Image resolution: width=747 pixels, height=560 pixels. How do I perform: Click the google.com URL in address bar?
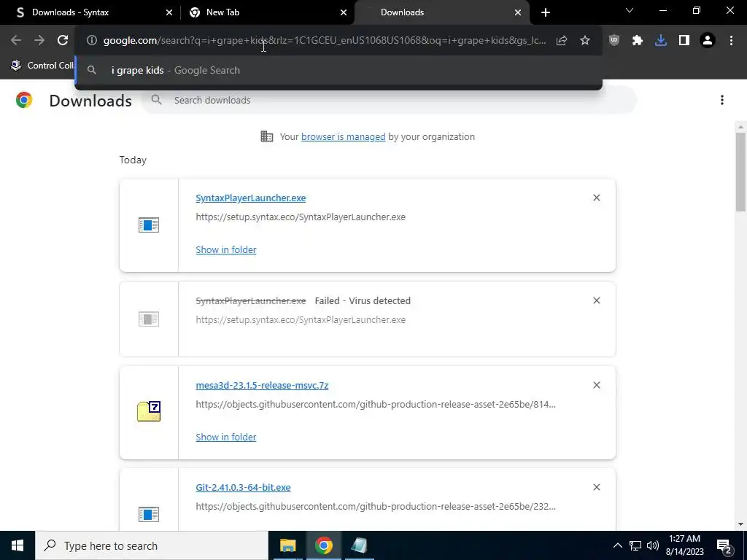(325, 41)
